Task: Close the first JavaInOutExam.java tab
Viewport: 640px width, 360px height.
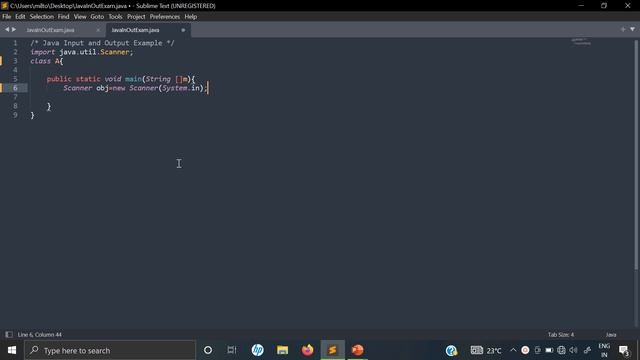Action: (98, 30)
